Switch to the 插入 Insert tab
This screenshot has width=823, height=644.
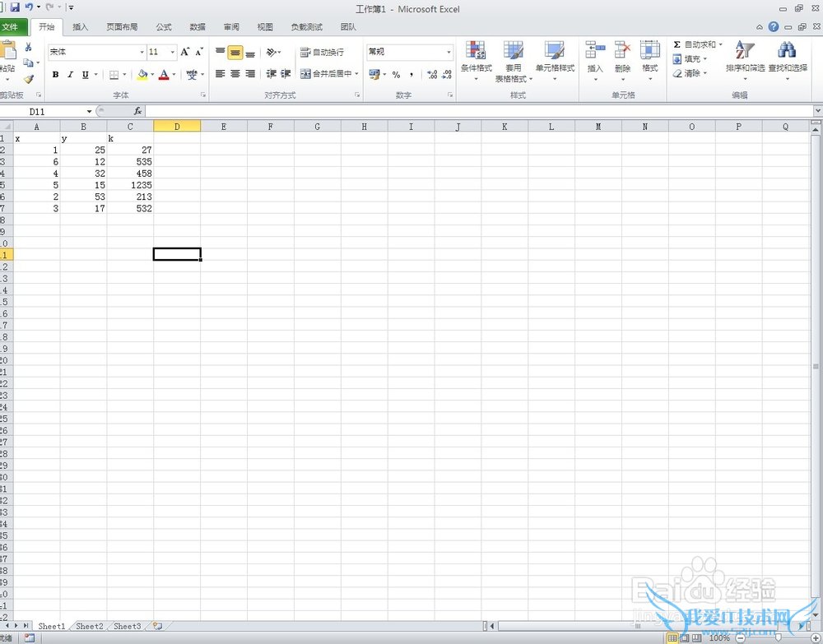(x=80, y=27)
